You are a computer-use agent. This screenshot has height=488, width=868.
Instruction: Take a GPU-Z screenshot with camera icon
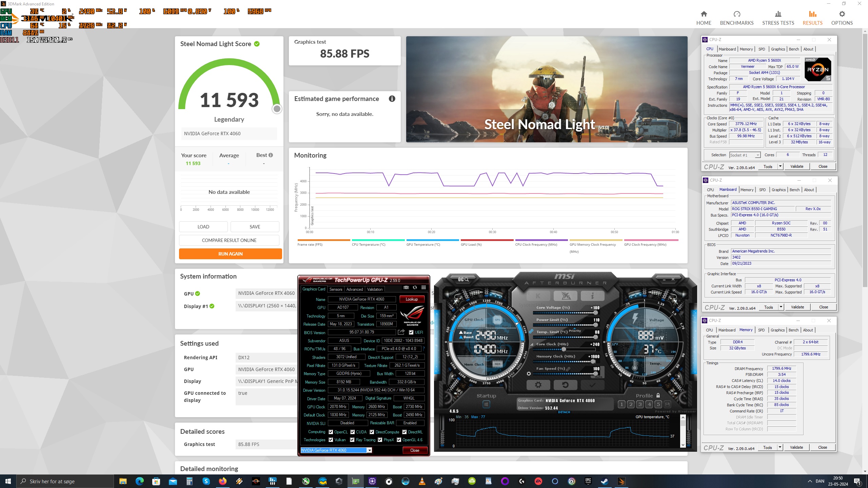[406, 288]
